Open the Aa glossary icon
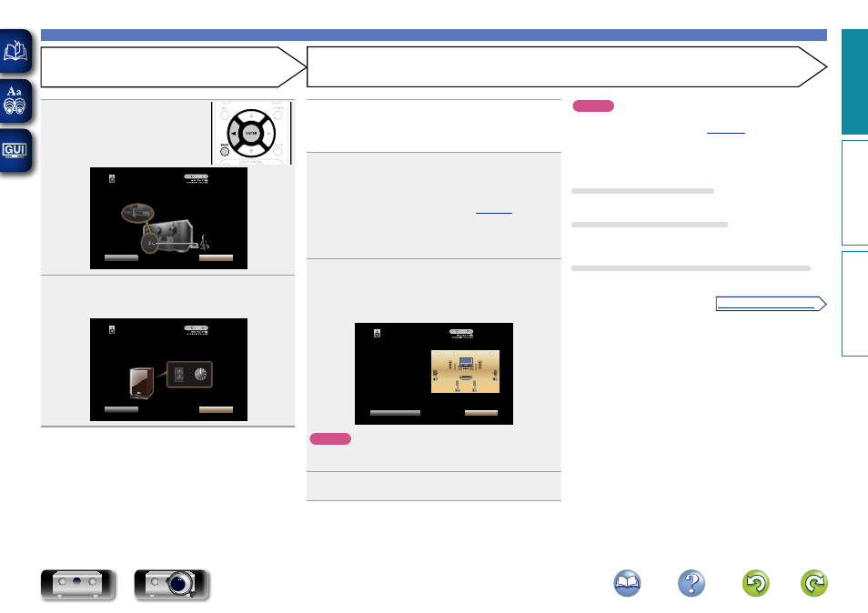Viewport: 868px width, 613px height. click(15, 101)
